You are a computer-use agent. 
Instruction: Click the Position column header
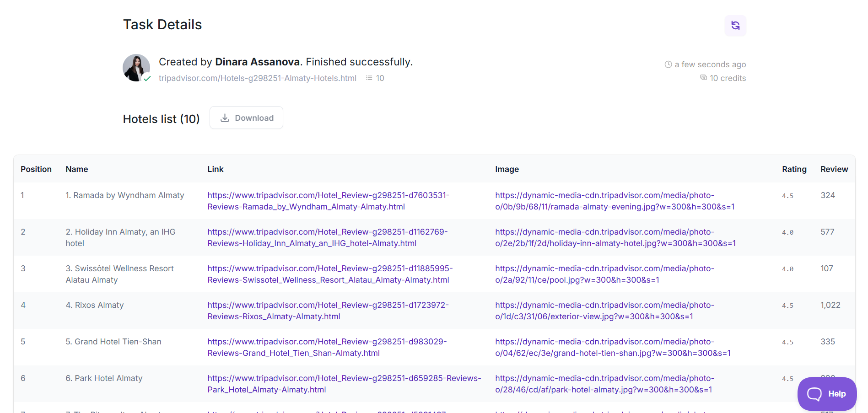(36, 169)
